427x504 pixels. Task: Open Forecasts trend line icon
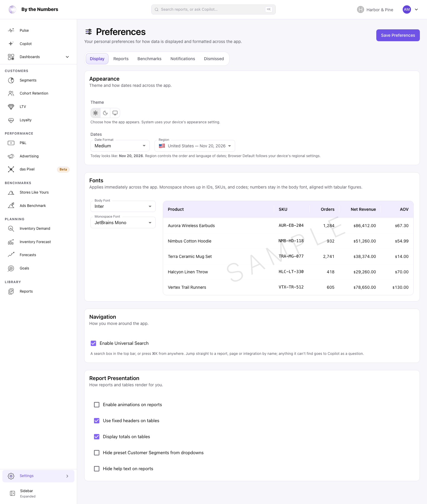tap(11, 255)
